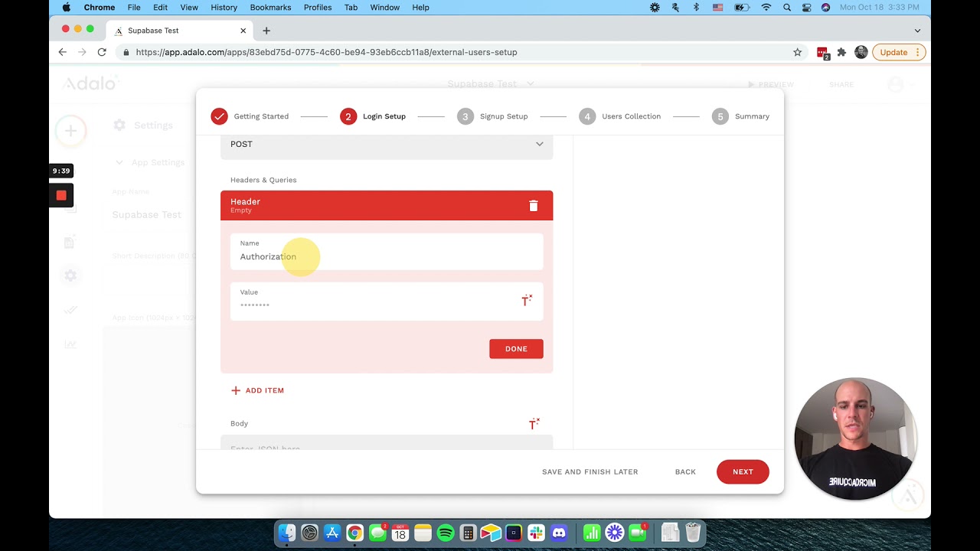This screenshot has width=980, height=551.
Task: Open Slack in the Dock
Action: [x=536, y=533]
